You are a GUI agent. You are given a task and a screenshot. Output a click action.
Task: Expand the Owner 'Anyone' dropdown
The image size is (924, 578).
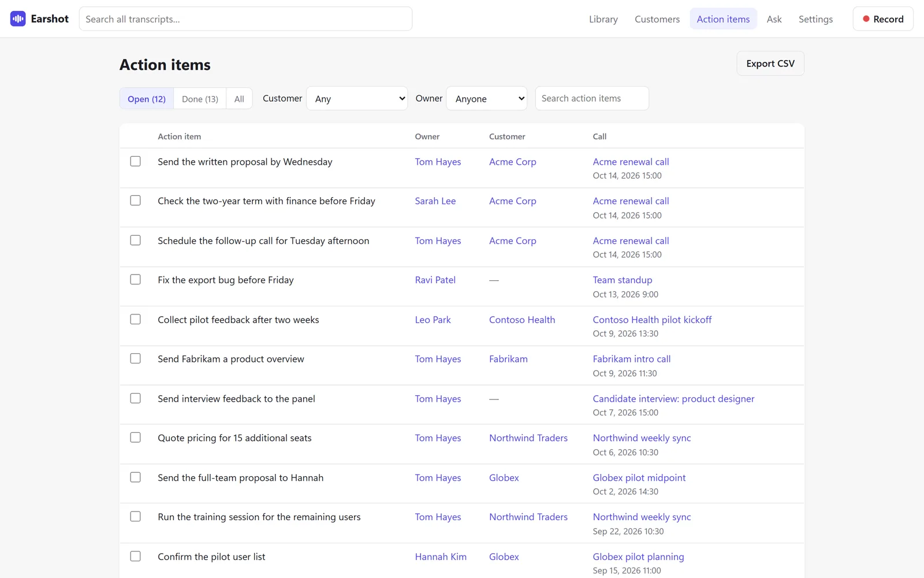coord(487,99)
